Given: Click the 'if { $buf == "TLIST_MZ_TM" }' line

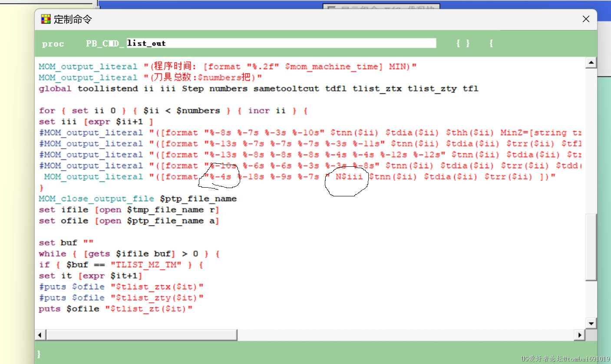Looking at the screenshot, I should point(121,265).
